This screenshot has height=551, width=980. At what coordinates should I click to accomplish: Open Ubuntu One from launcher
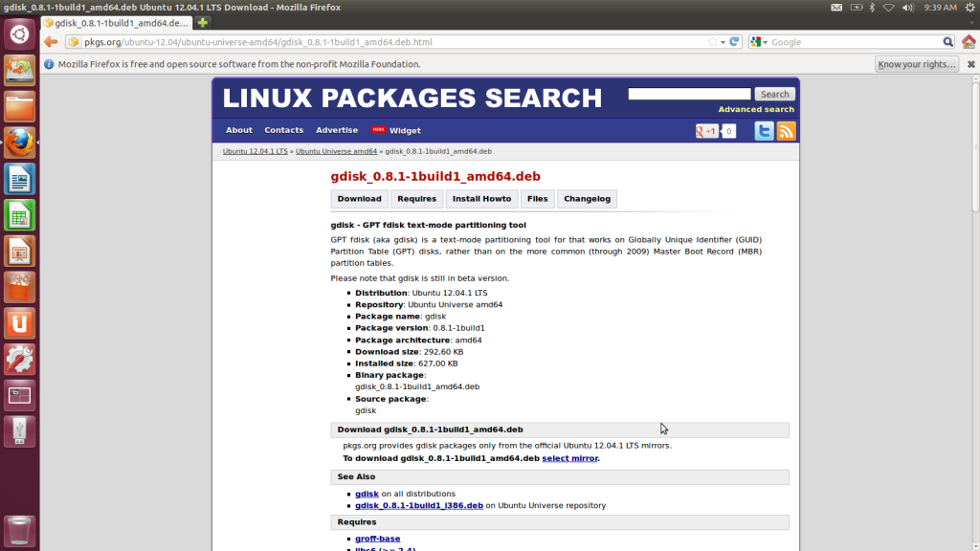pos(19,323)
